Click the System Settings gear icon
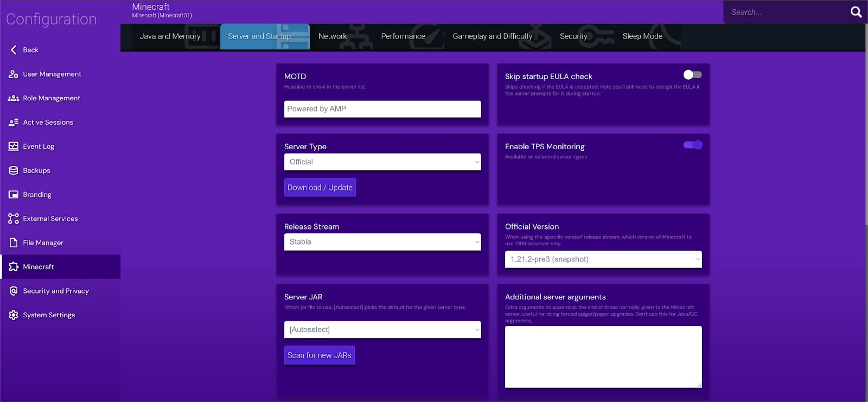Viewport: 868px width, 402px height. click(14, 315)
